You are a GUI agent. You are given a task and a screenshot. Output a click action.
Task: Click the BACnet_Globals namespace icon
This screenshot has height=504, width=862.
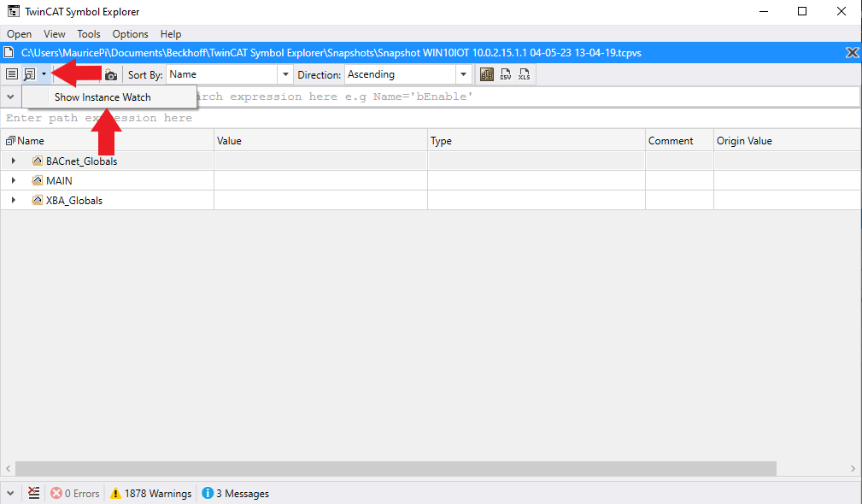coord(38,161)
